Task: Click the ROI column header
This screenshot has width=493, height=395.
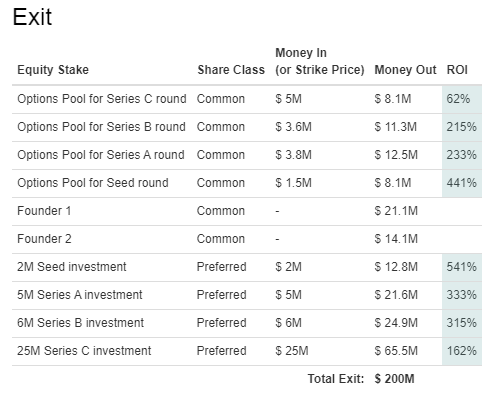Action: [x=457, y=70]
